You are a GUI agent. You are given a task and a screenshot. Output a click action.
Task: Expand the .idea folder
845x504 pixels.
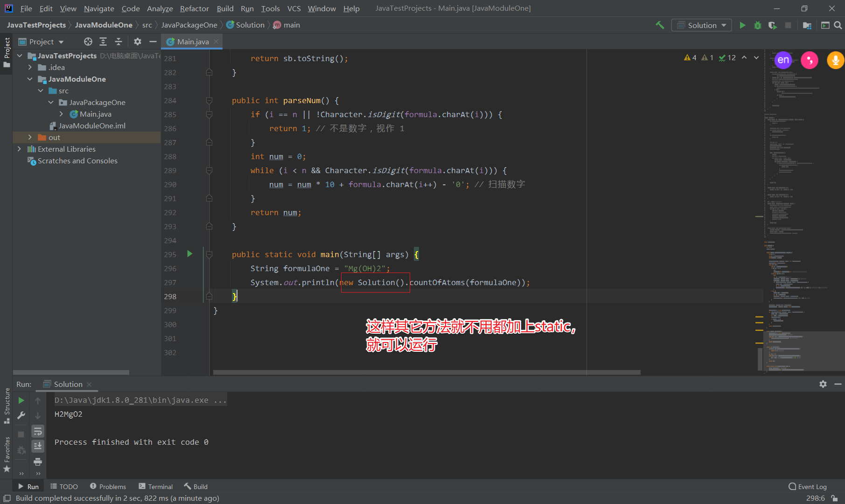pyautogui.click(x=30, y=67)
